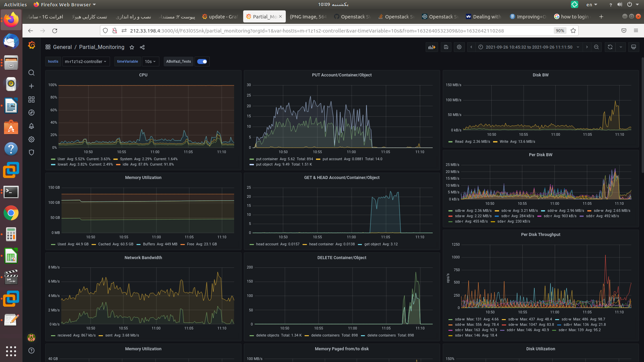Open the refresh interval dropdown arrow

pos(621,47)
